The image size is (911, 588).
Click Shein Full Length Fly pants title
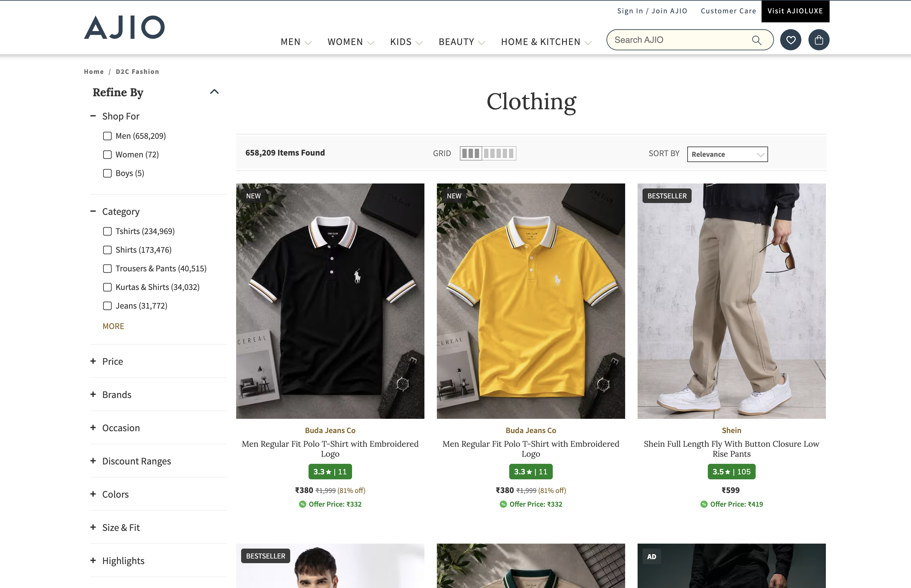[x=731, y=449]
